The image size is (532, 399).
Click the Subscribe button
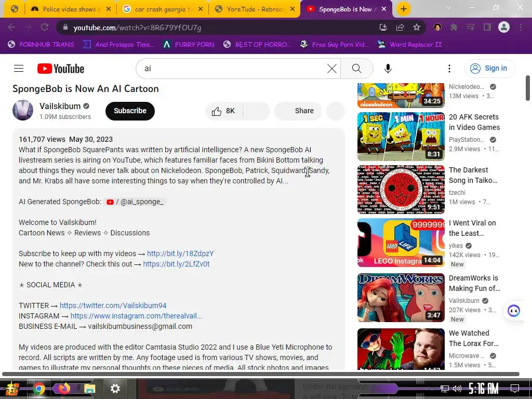coord(130,111)
